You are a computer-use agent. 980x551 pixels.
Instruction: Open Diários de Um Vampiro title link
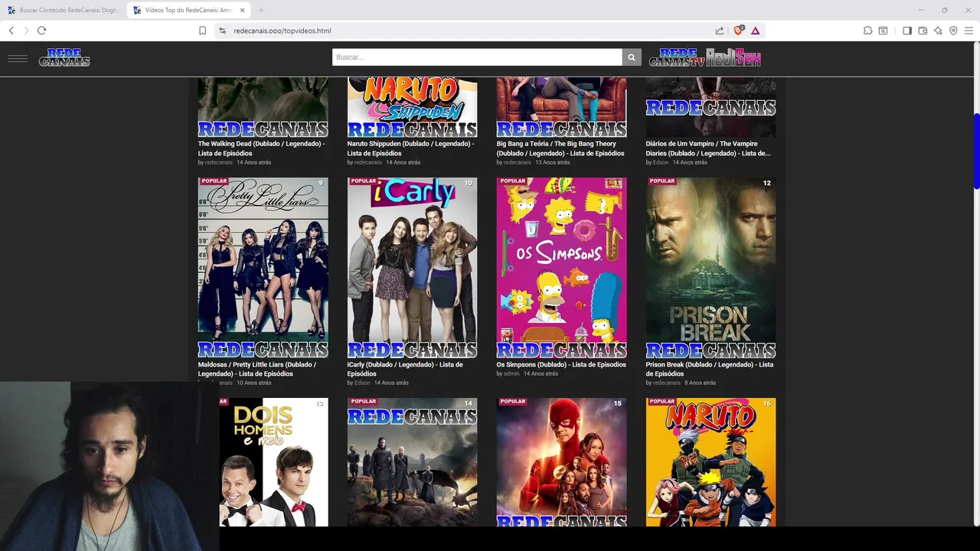709,148
